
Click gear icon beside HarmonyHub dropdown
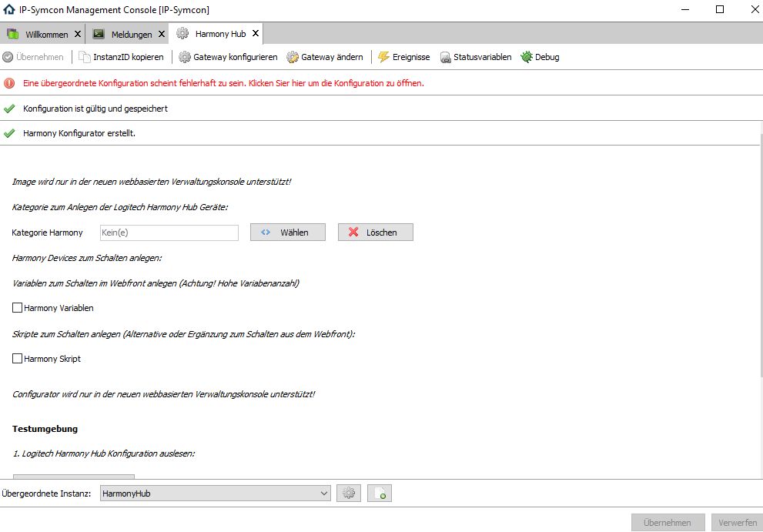349,494
